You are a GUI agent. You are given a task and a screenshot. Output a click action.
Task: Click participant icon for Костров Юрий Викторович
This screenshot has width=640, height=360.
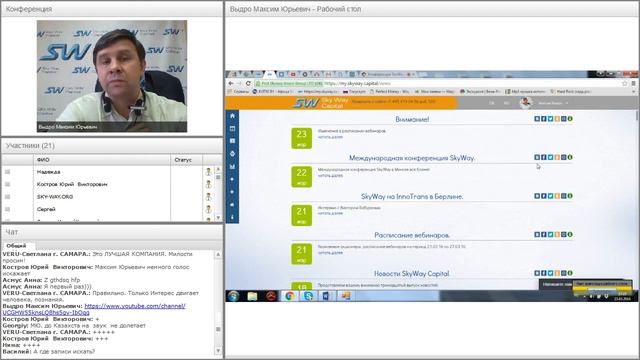(209, 184)
